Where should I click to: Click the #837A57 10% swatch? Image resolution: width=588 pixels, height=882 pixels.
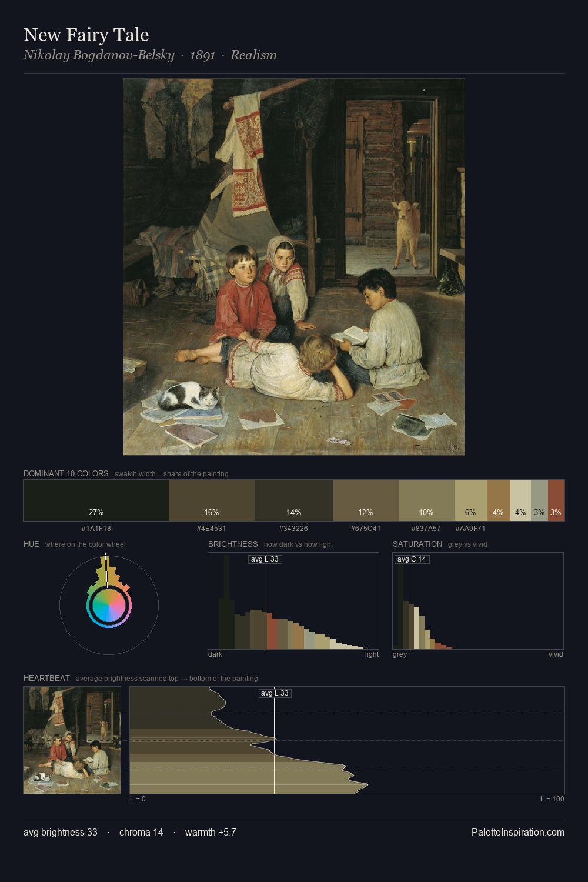tap(426, 500)
